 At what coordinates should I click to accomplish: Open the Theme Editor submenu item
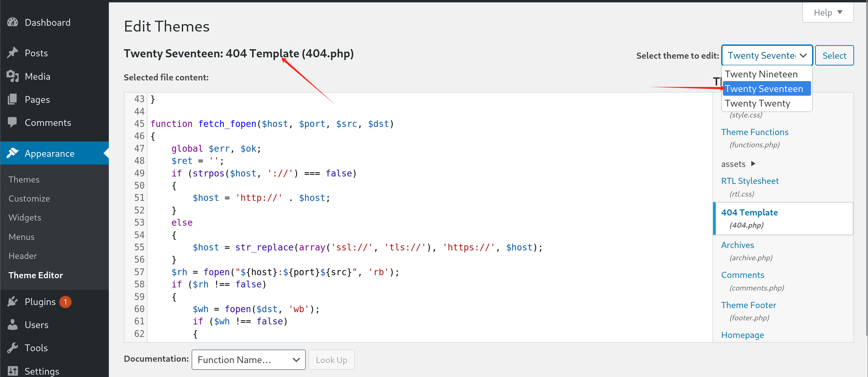click(x=36, y=275)
